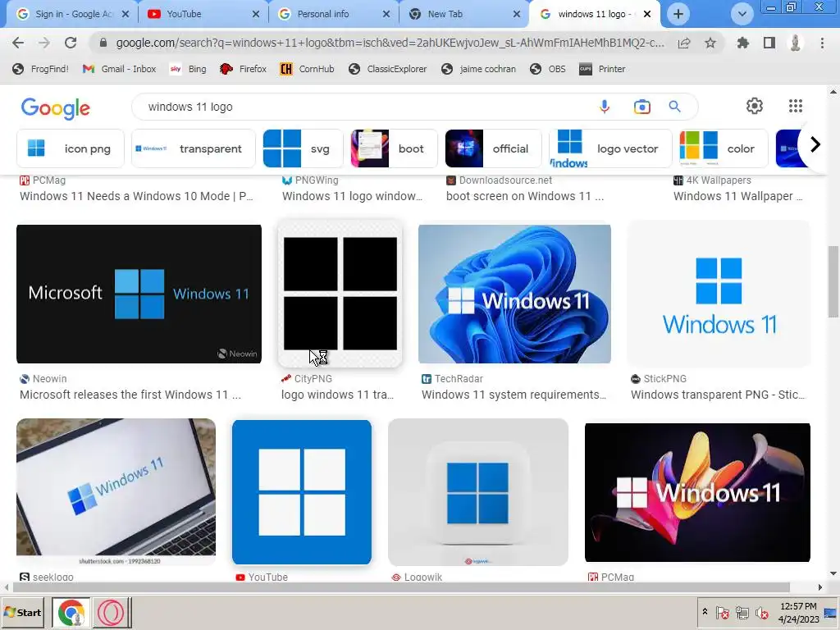Open the FrogFind! bookmark

click(41, 69)
